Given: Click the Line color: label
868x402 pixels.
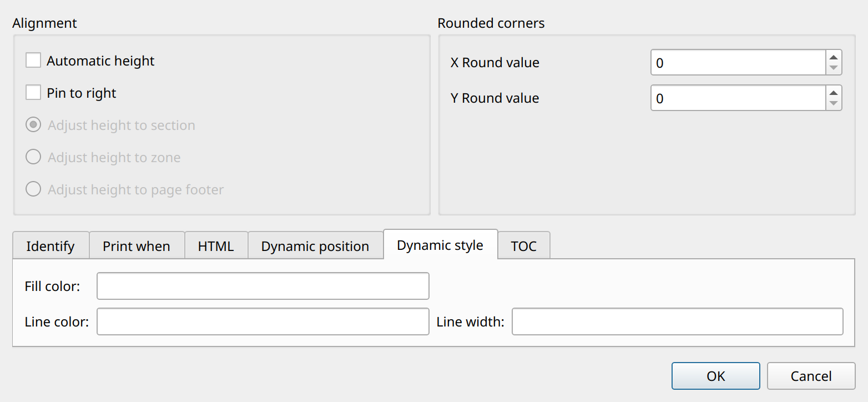Looking at the screenshot, I should click(57, 322).
